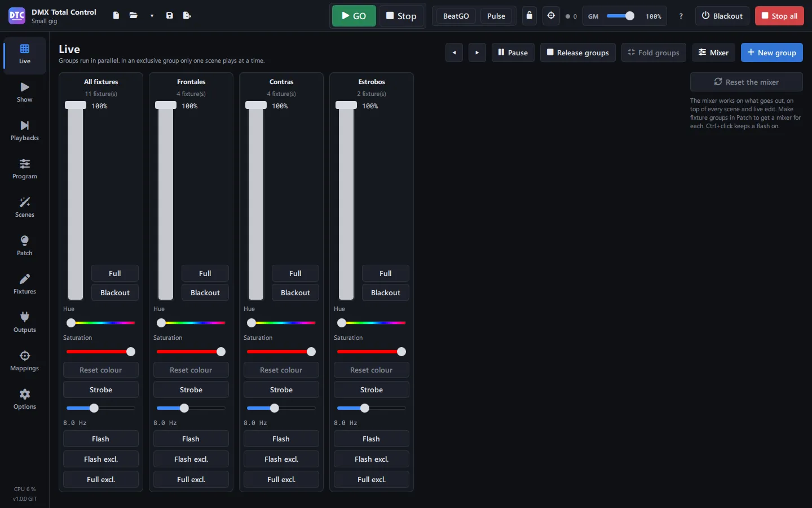812x508 pixels.
Task: Click Flash excl. for Estrobos
Action: pyautogui.click(x=372, y=459)
